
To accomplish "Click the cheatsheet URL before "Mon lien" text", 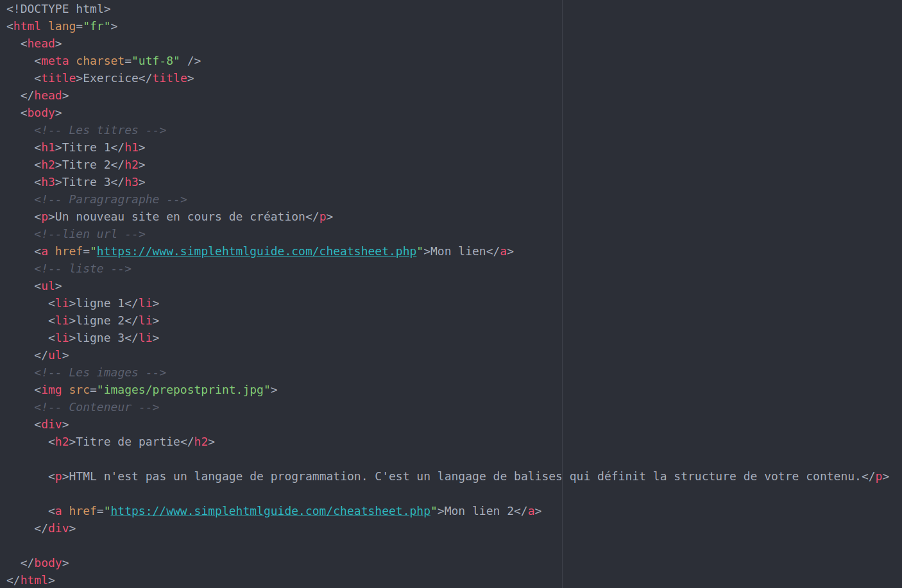I will point(256,251).
